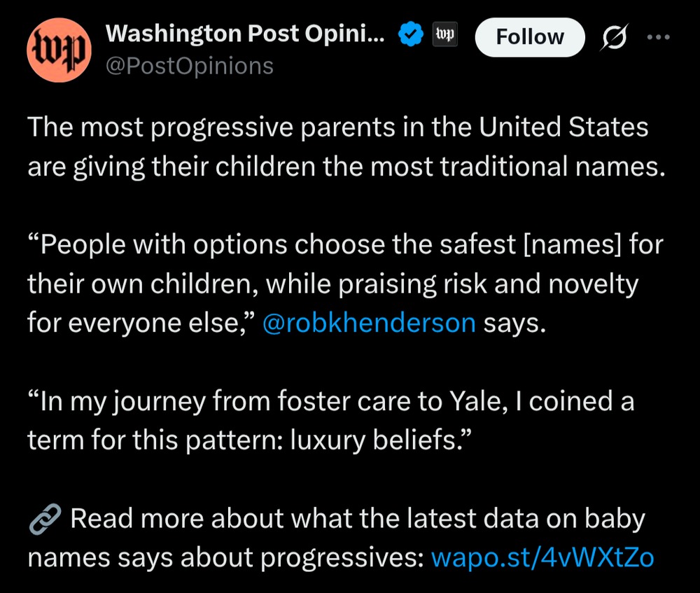Click the "names says about progressives:" text
This screenshot has height=593, width=700.
(226, 558)
